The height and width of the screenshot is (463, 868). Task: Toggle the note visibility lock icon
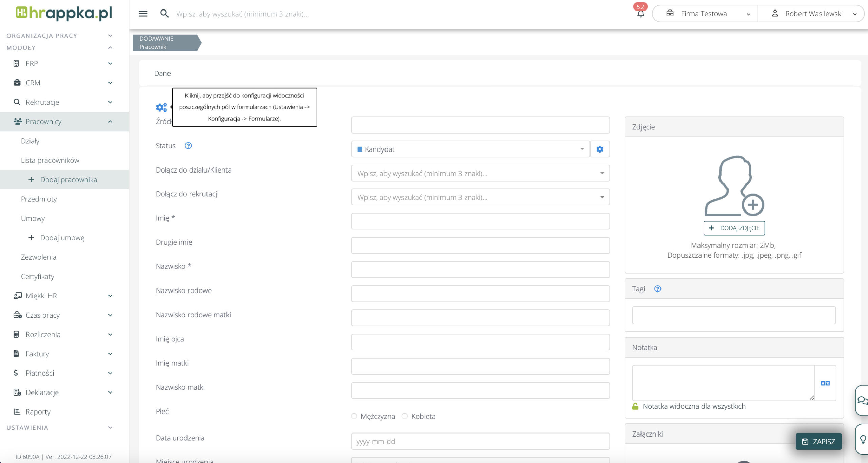pos(635,406)
